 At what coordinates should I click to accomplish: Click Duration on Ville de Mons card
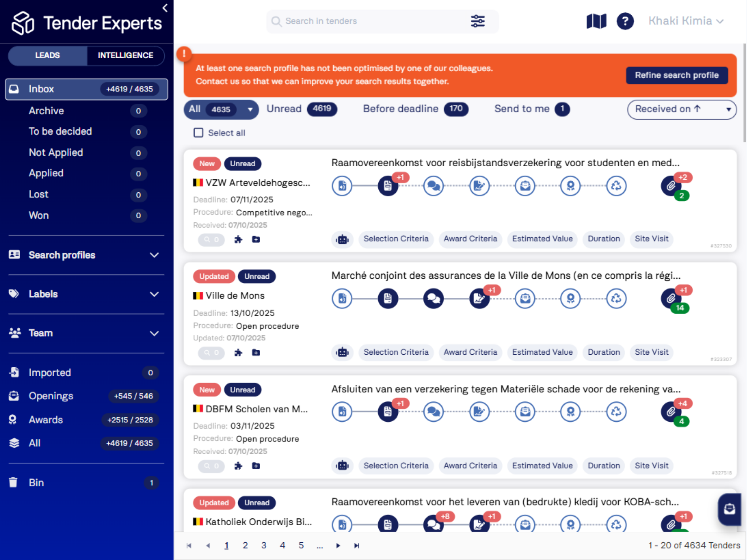coord(604,352)
